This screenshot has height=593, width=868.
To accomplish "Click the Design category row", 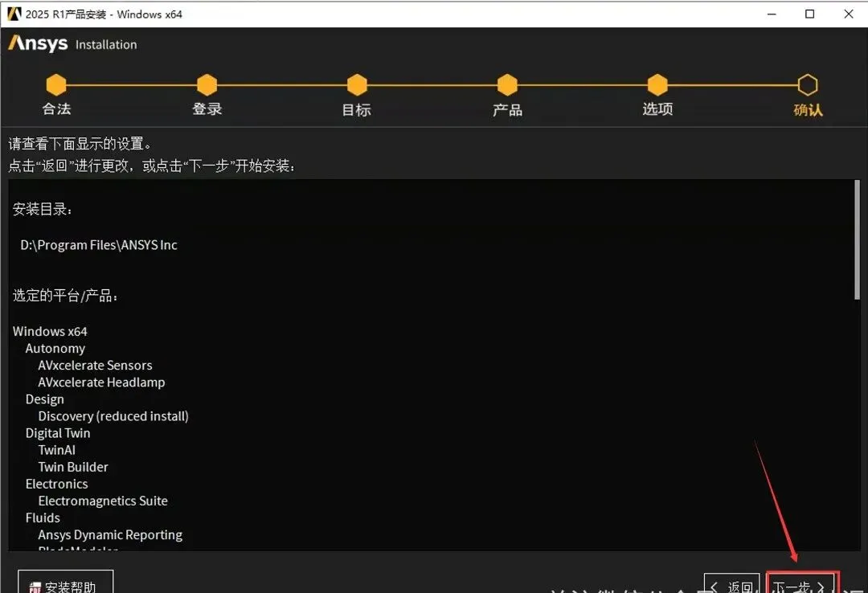I will tap(45, 400).
